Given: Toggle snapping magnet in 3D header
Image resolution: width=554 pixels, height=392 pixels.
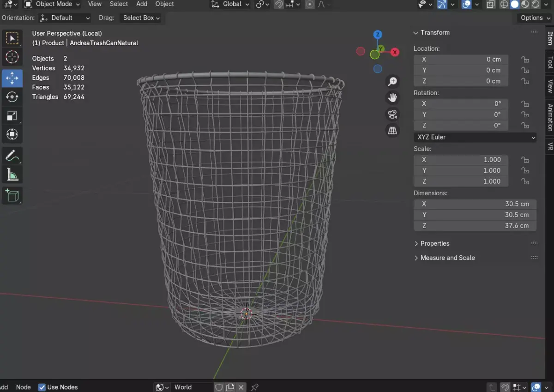Looking at the screenshot, I should [x=279, y=4].
